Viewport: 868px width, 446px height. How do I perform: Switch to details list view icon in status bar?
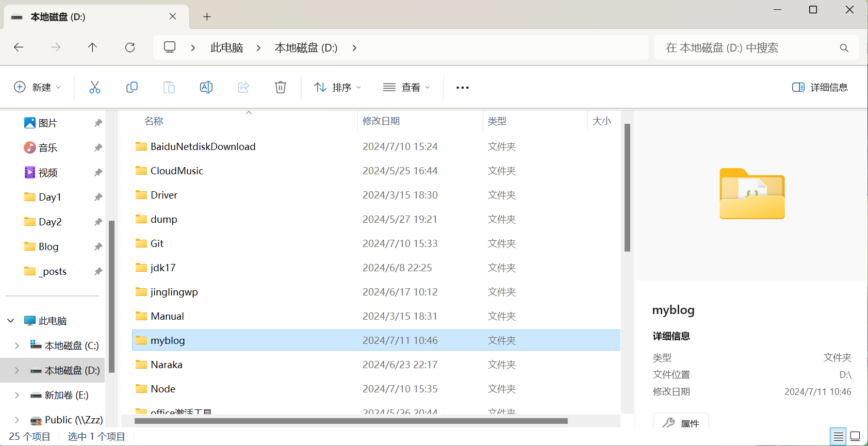click(x=839, y=437)
